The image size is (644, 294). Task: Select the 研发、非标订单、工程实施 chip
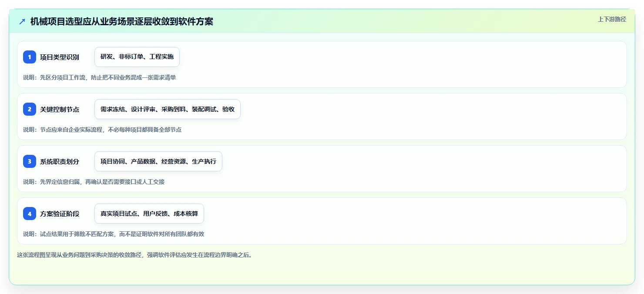(137, 57)
